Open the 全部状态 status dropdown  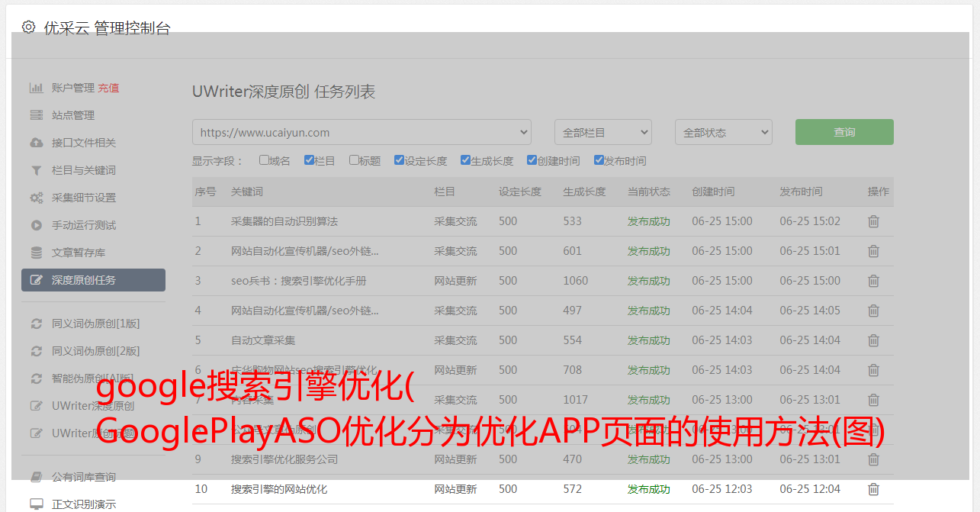coord(723,132)
